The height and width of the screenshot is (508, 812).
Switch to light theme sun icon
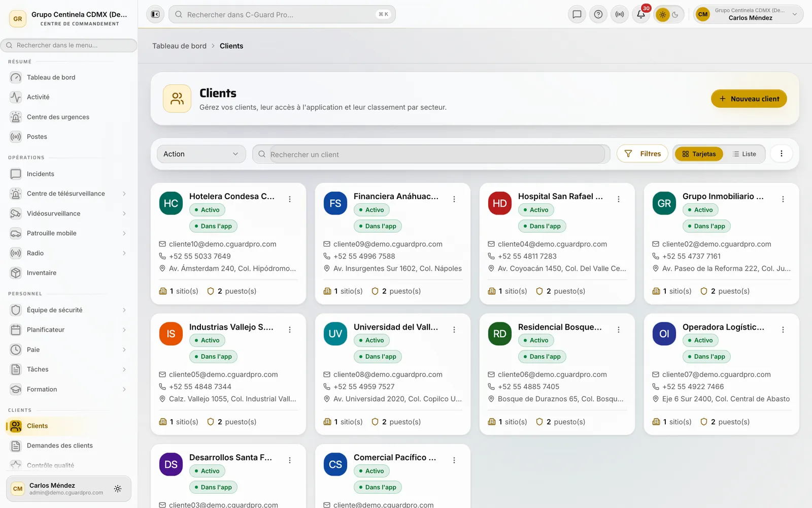tap(663, 15)
